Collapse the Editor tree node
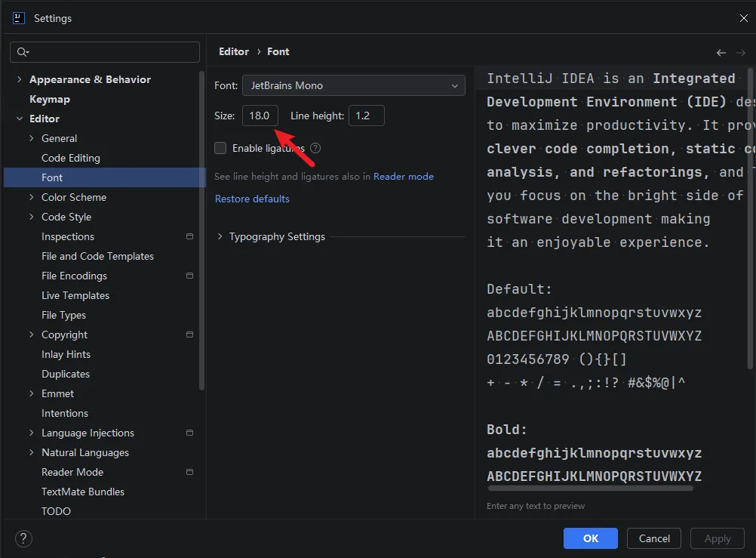756x558 pixels. [x=20, y=119]
